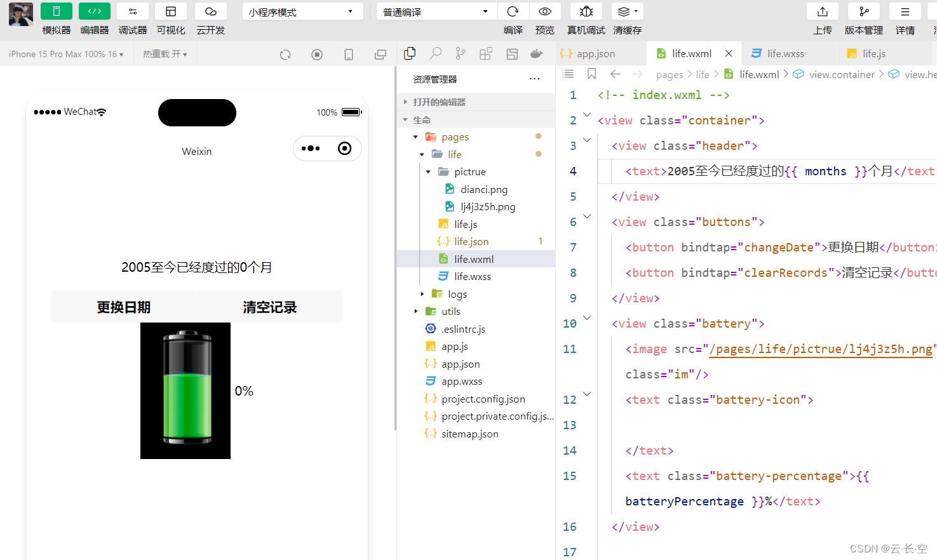Open project details (详情)
Image resolution: width=937 pixels, height=560 pixels.
pyautogui.click(x=905, y=11)
